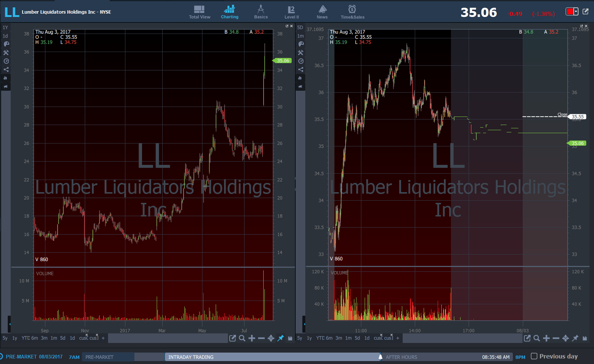Viewport: 594px width, 364px height.
Task: Share the left chart
Action: [x=6, y=69]
